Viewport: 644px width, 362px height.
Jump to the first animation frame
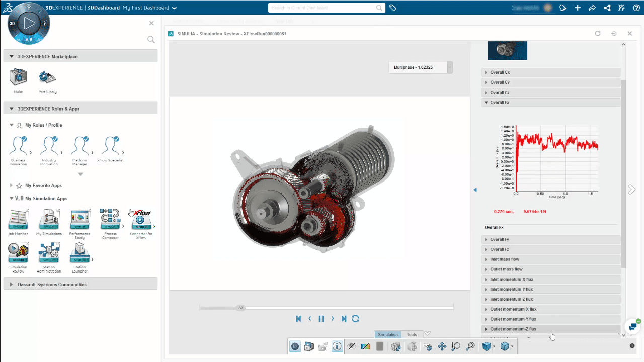coord(298,319)
